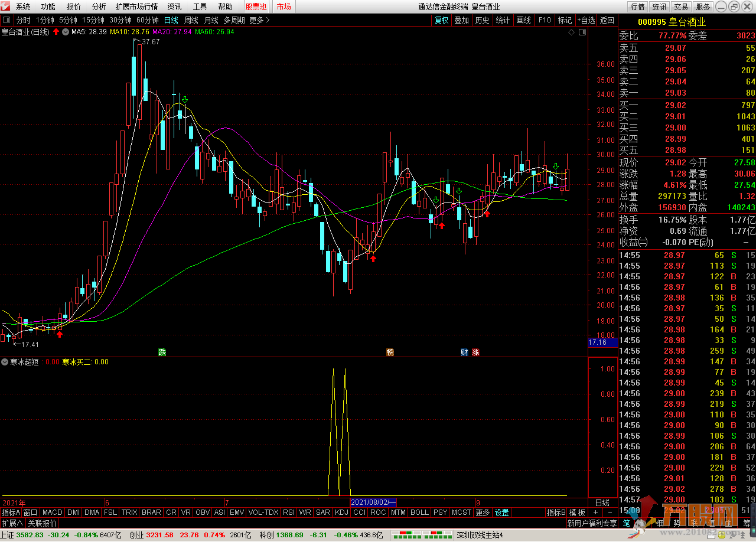Select the KDJ indicator tab
The image size is (756, 542).
click(341, 512)
